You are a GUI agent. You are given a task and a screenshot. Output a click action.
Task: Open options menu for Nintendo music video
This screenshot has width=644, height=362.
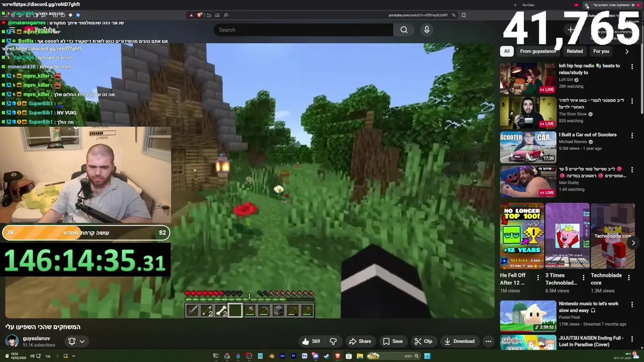[x=632, y=304]
